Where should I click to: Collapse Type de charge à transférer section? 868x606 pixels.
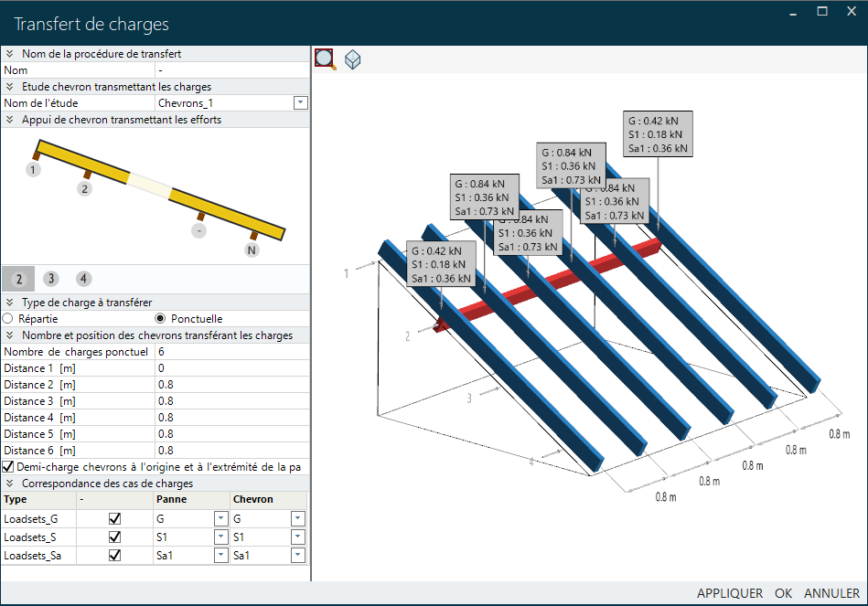(9, 303)
